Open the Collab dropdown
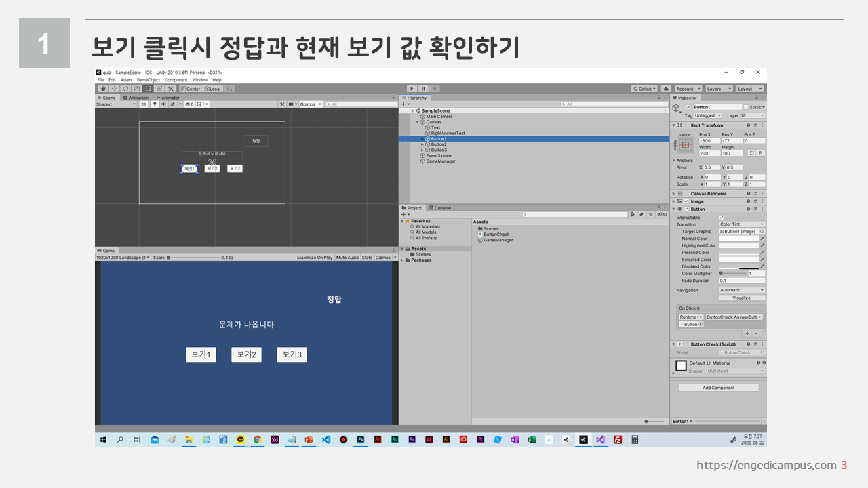Image resolution: width=868 pixels, height=488 pixels. (x=644, y=89)
